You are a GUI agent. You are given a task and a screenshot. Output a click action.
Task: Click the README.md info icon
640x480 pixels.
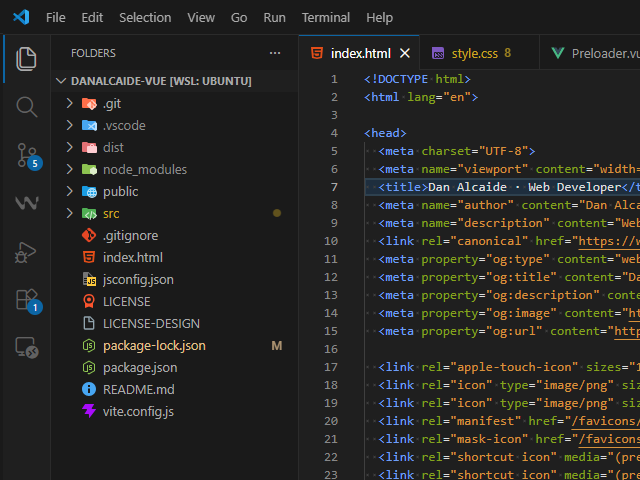pos(89,389)
